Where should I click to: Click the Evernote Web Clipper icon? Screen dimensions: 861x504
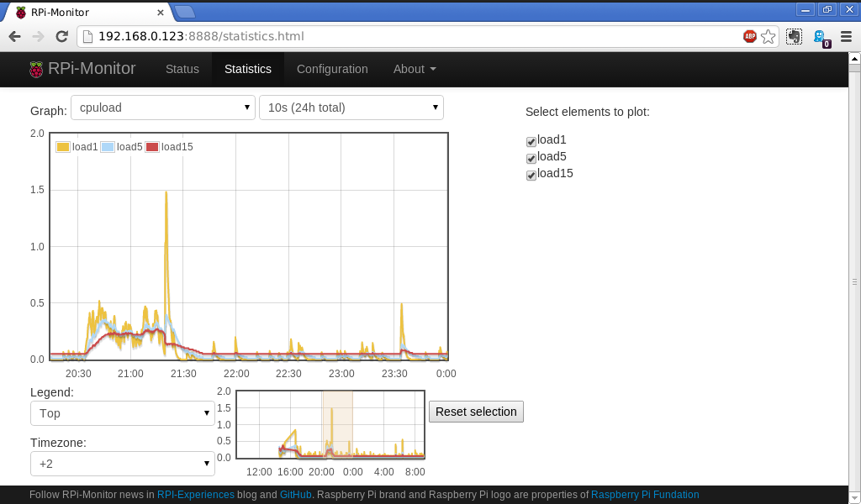click(x=794, y=36)
